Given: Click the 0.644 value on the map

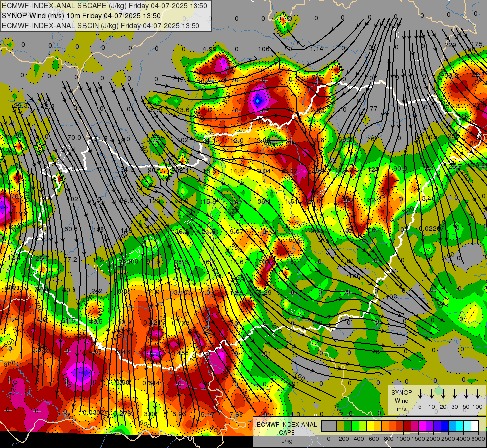Looking at the screenshot, I should [x=151, y=383].
